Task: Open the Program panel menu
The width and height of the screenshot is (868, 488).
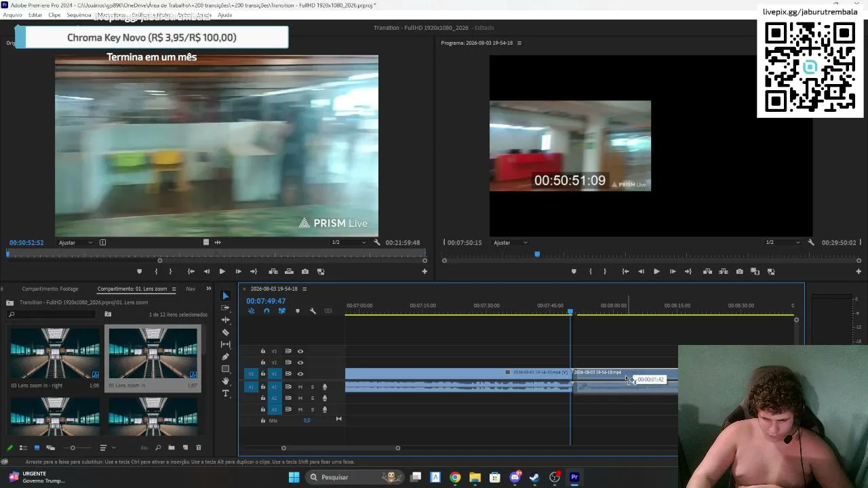Action: point(519,43)
